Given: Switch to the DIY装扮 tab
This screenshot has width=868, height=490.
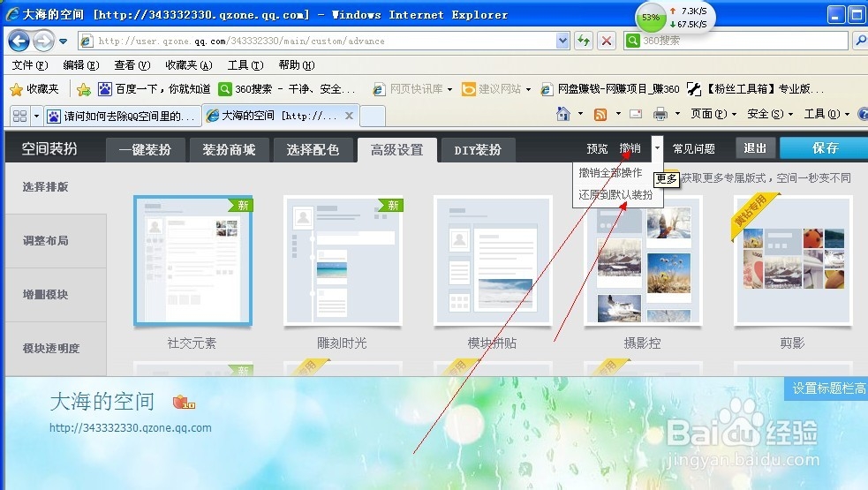Looking at the screenshot, I should tap(479, 150).
